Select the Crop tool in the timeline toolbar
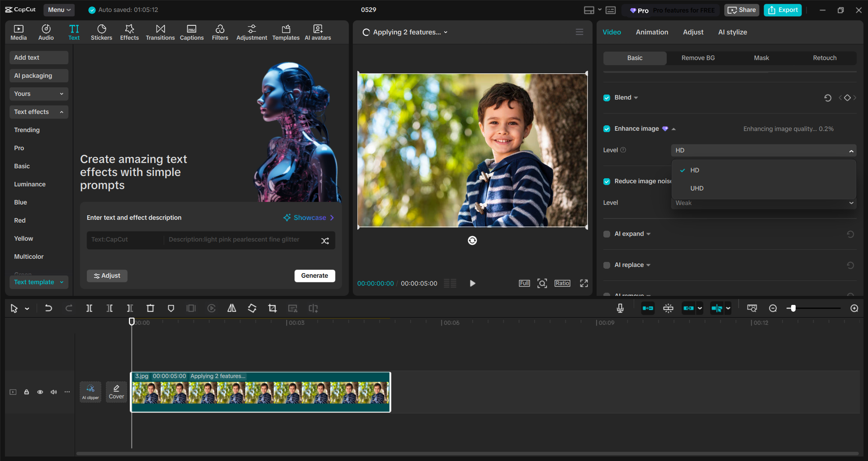The image size is (868, 461). [272, 308]
